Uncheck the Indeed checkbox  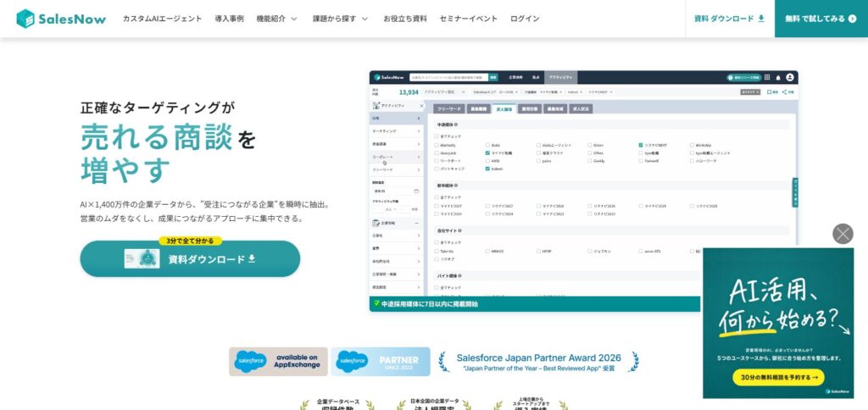click(x=487, y=169)
